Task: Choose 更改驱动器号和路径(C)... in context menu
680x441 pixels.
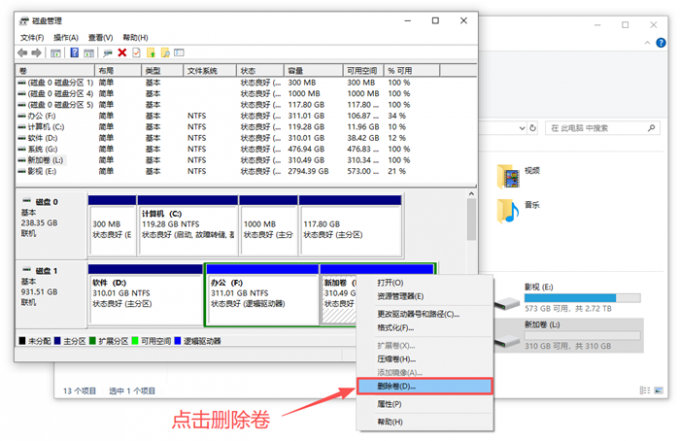Action: pos(425,314)
